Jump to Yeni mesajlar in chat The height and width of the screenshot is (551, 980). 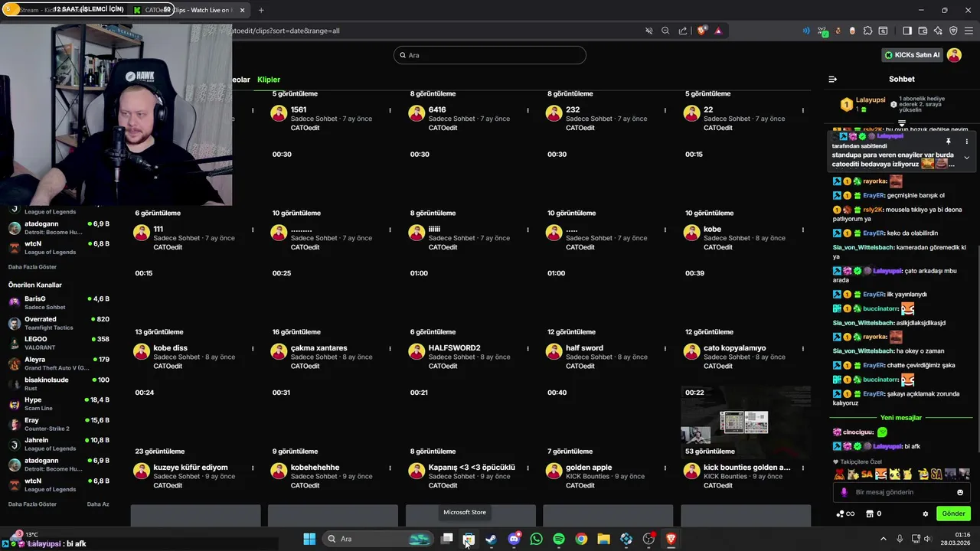901,418
